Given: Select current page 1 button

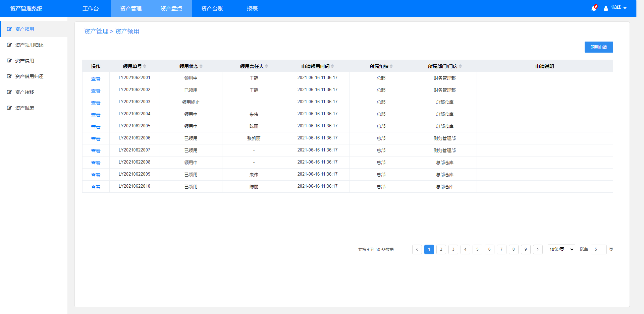Looking at the screenshot, I should [x=429, y=249].
